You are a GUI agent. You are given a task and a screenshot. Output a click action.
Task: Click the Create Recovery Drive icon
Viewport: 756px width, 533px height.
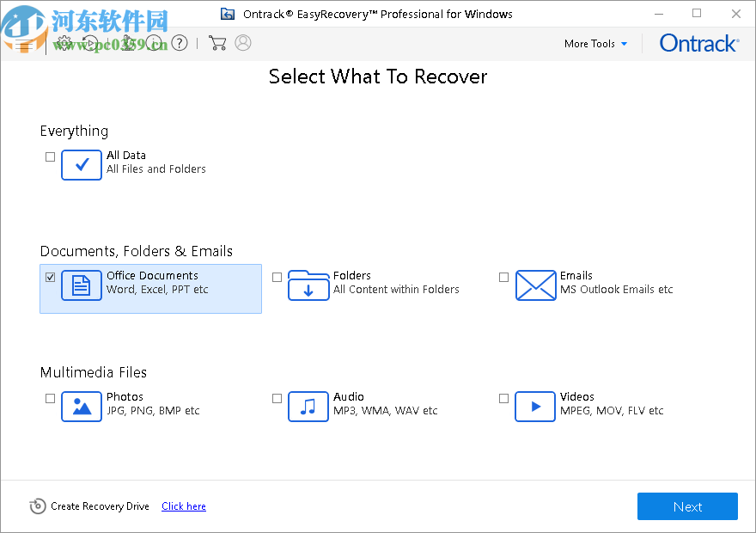(38, 506)
